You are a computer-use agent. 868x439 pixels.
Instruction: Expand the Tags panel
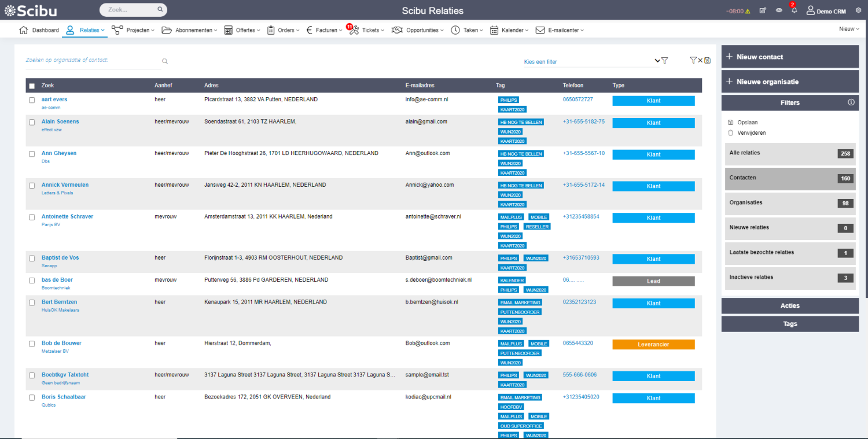790,324
